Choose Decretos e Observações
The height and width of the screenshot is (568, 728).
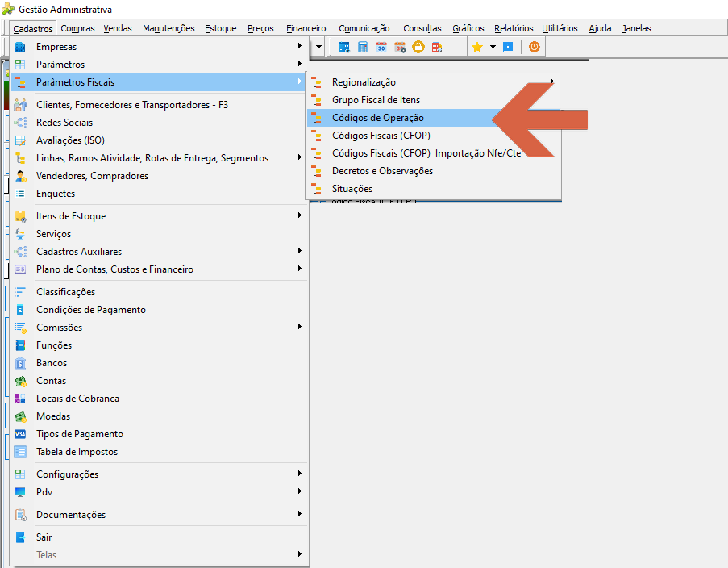pos(434,171)
